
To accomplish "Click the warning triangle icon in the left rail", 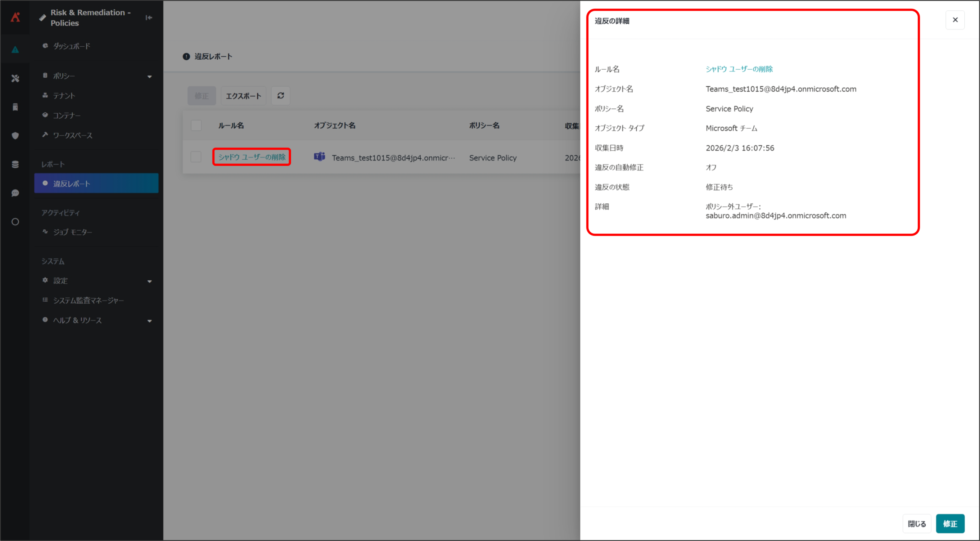I will click(15, 50).
